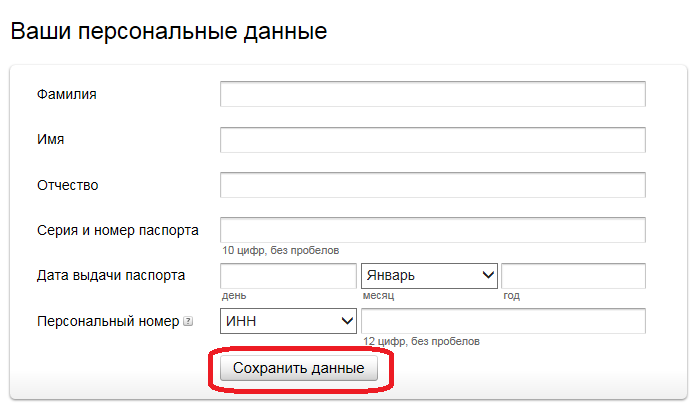Click the 12-digit personal number field
The image size is (699, 411).
click(503, 321)
